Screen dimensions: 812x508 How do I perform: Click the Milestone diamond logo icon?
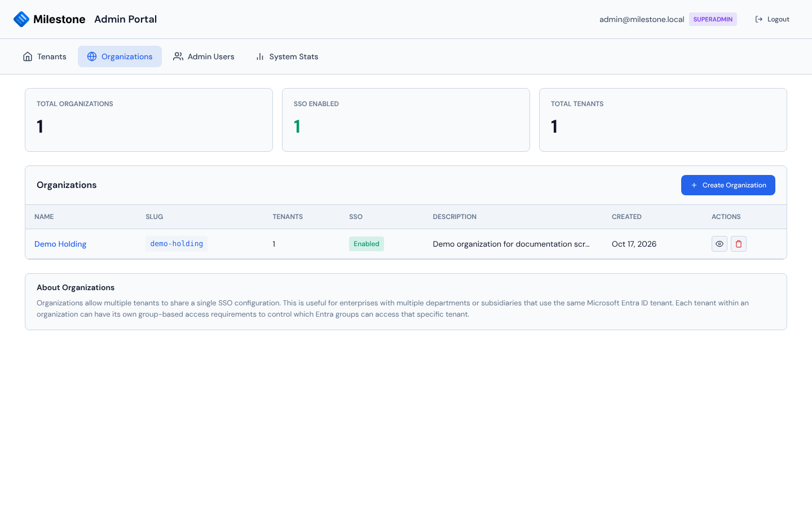21,19
